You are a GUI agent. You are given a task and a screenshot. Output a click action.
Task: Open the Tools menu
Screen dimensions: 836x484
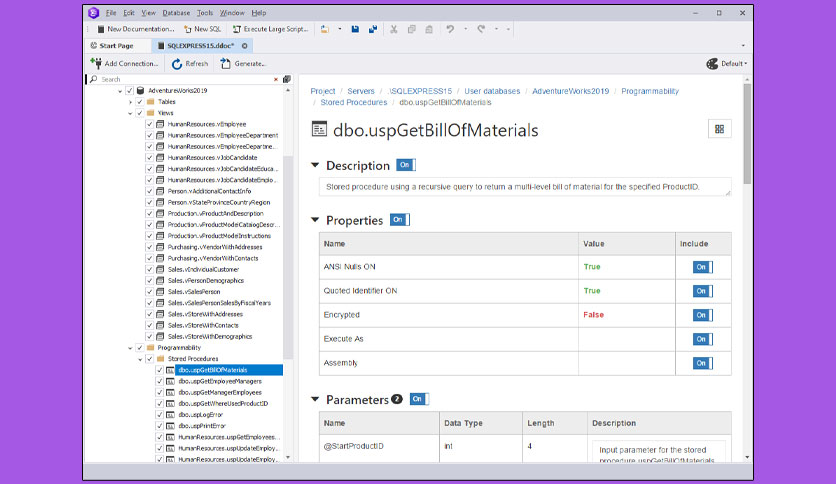coord(205,13)
